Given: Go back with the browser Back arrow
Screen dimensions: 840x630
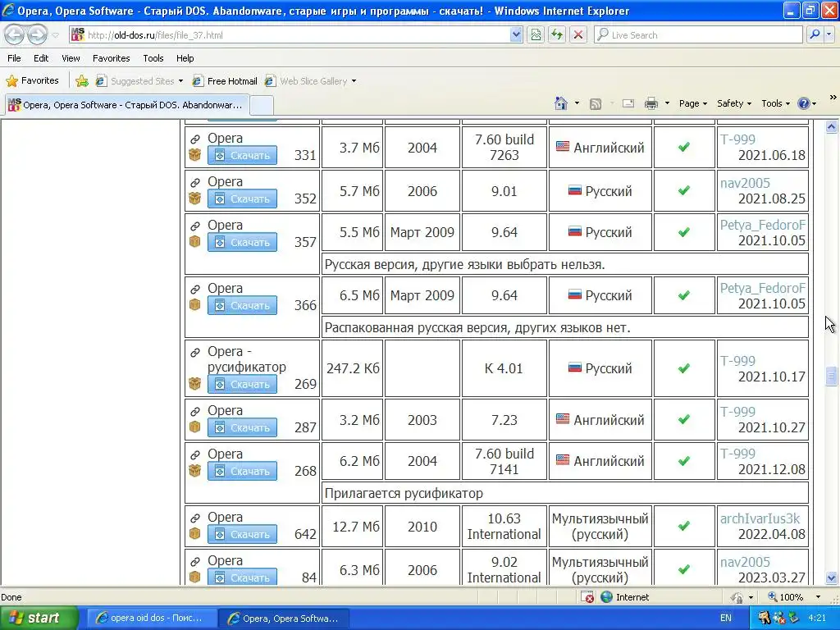Looking at the screenshot, I should point(15,34).
